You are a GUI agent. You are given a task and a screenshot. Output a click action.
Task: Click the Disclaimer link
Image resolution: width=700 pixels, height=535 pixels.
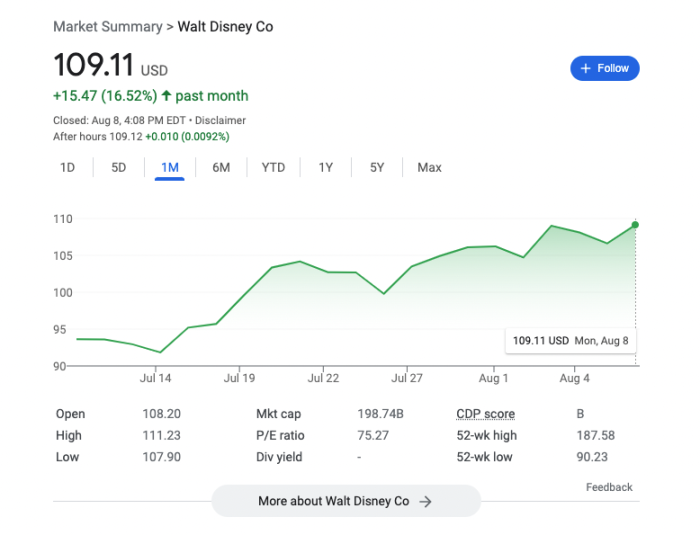point(221,120)
